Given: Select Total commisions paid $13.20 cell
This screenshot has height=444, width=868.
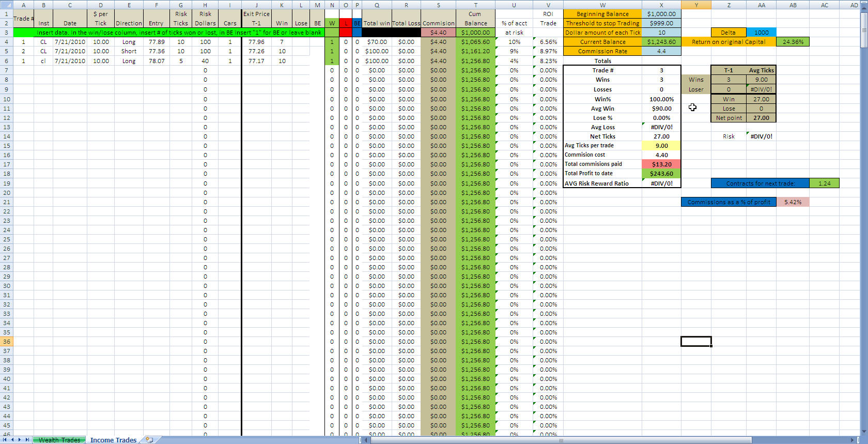Looking at the screenshot, I should tap(661, 164).
